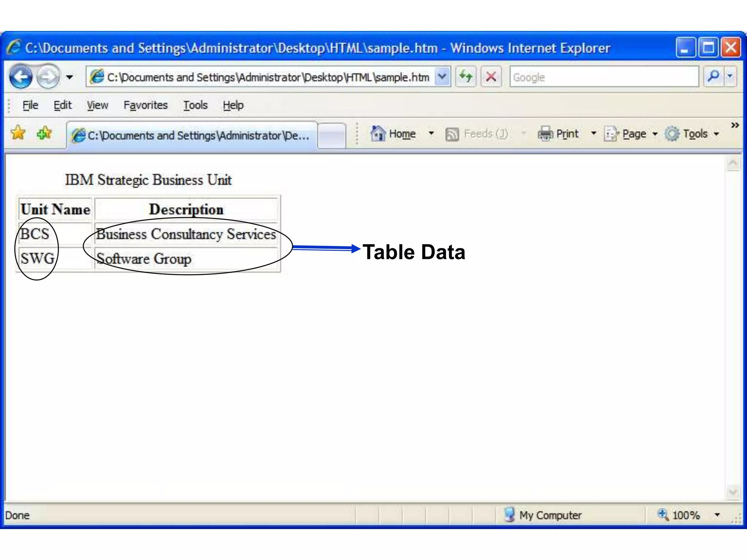The image size is (747, 560).
Task: Open the Tools gear toolbar menu
Action: 692,134
